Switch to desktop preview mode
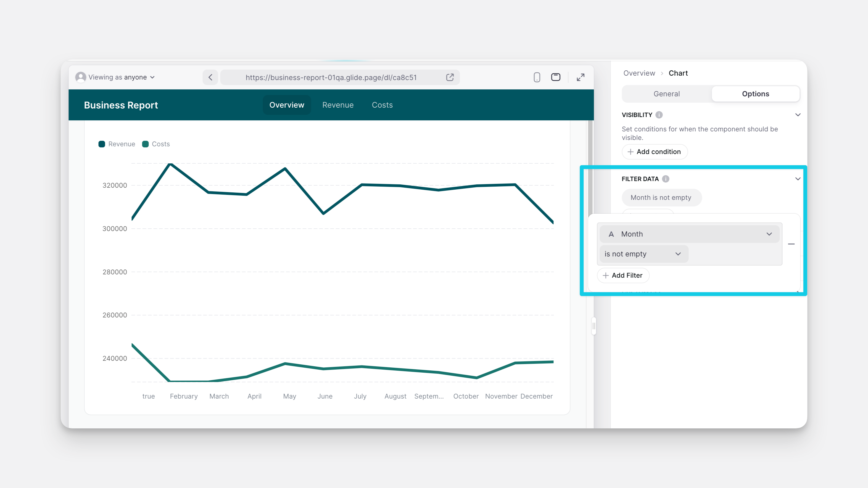 tap(555, 77)
